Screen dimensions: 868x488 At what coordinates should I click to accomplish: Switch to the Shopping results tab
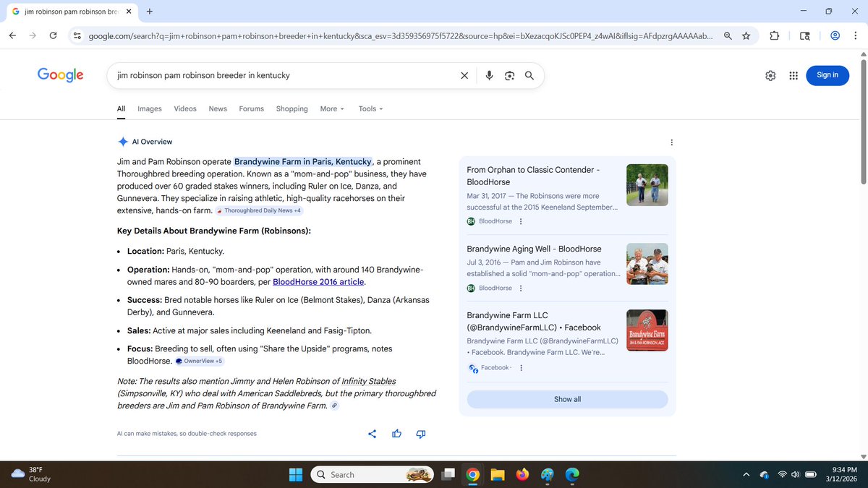[x=292, y=108]
